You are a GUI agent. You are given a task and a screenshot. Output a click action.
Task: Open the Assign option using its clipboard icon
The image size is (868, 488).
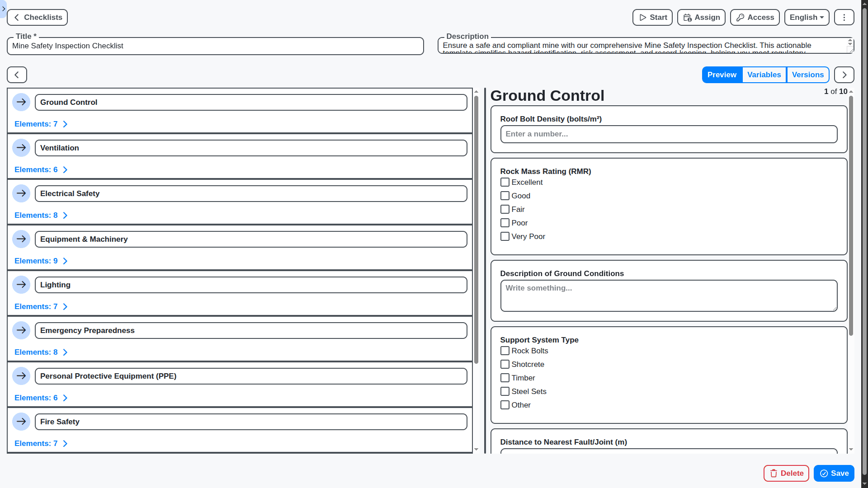click(688, 17)
